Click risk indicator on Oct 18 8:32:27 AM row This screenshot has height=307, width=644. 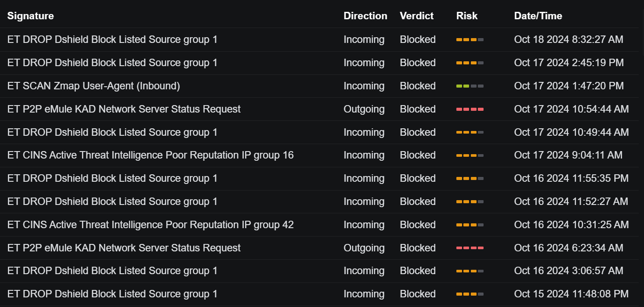(470, 40)
